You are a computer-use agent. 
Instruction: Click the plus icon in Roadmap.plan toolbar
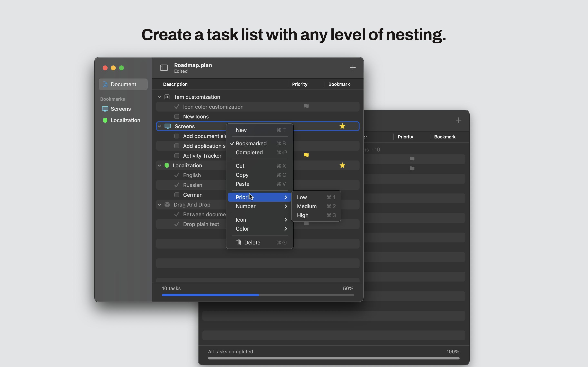tap(353, 68)
